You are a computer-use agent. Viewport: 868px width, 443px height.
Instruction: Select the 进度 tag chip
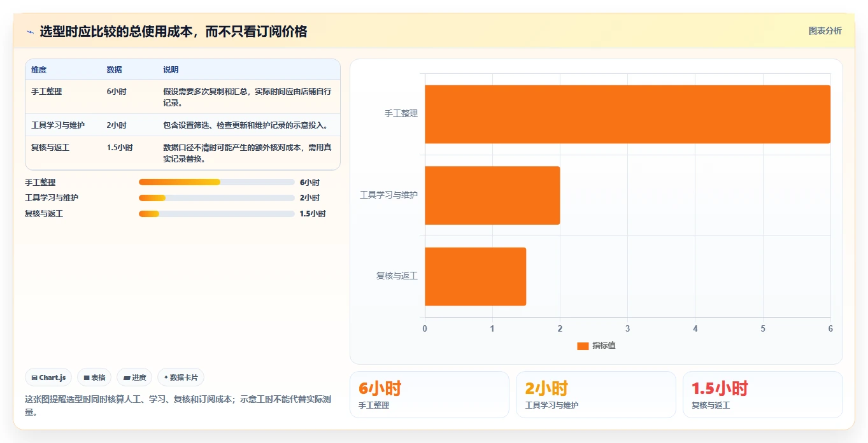pos(134,377)
